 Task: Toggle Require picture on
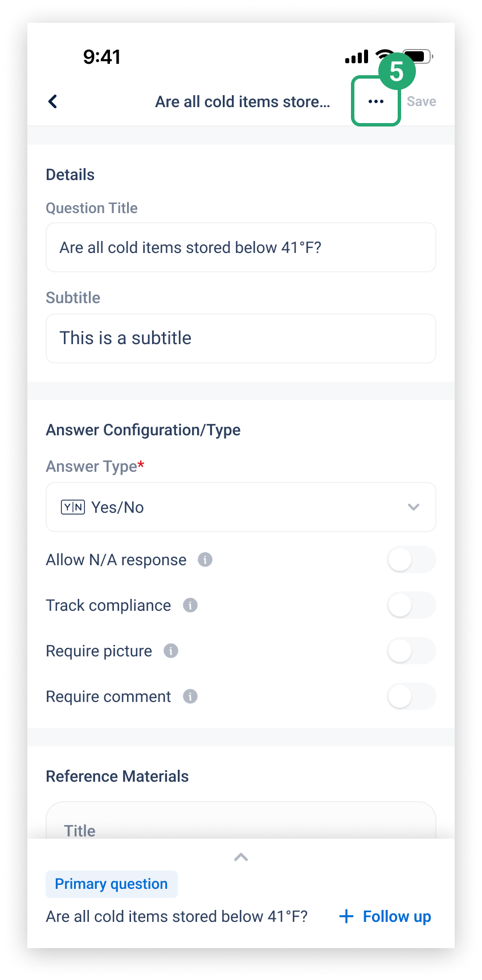[412, 651]
